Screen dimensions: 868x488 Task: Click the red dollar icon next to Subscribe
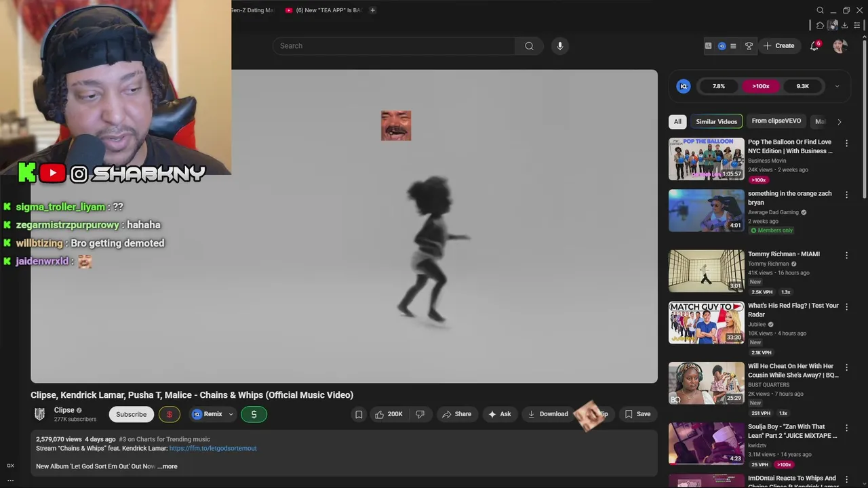tap(169, 414)
